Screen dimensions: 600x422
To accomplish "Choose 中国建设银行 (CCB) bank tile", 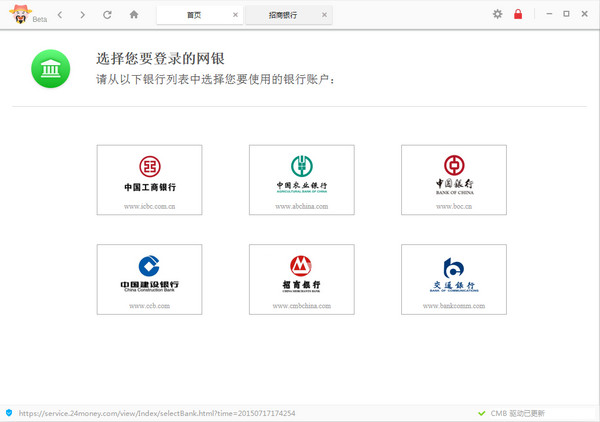I will tap(149, 279).
